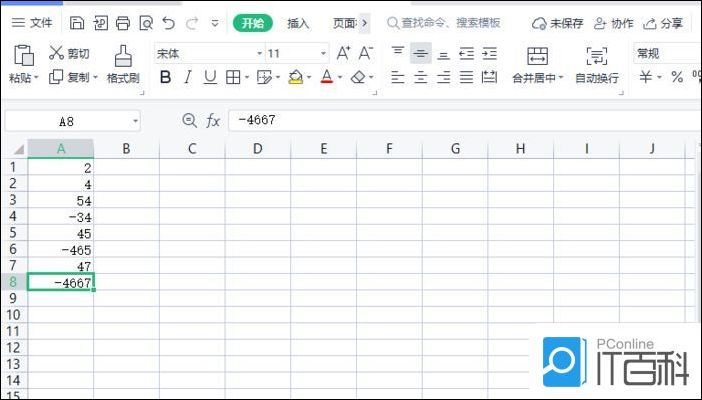Click the cell style brush icon
The image size is (702, 400).
(264, 77)
